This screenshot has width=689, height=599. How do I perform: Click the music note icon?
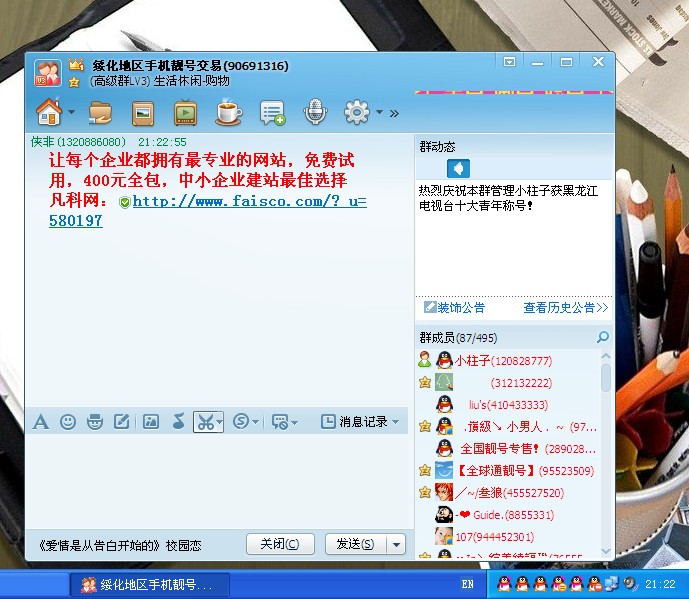[x=178, y=422]
